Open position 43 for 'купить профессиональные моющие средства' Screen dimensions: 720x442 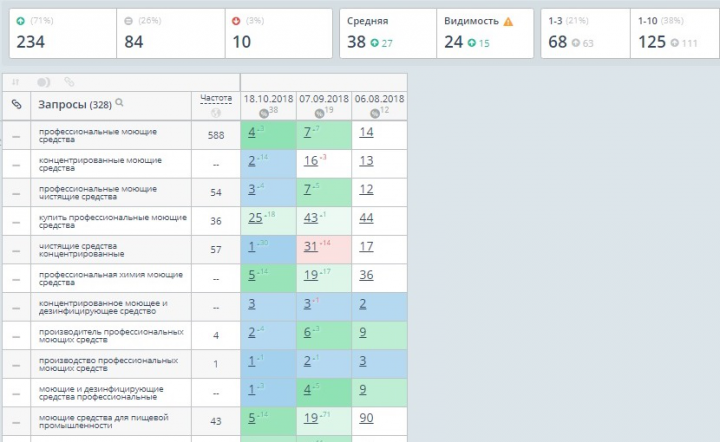point(311,218)
